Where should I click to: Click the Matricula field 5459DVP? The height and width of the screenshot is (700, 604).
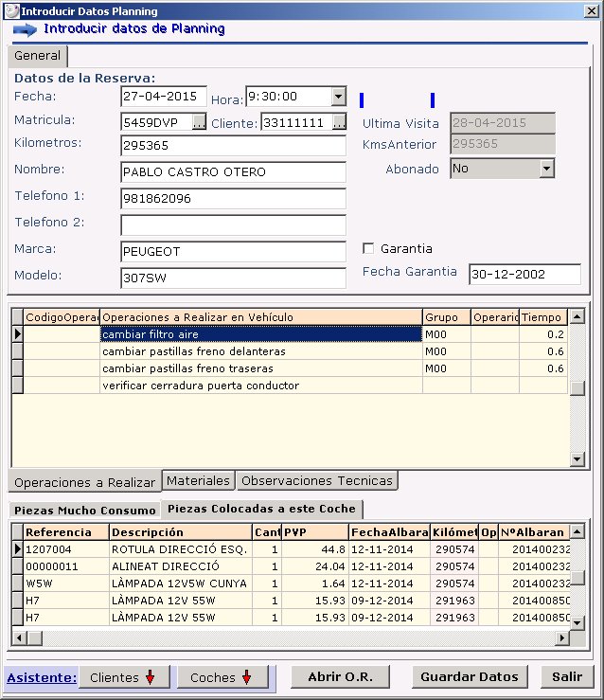click(156, 122)
